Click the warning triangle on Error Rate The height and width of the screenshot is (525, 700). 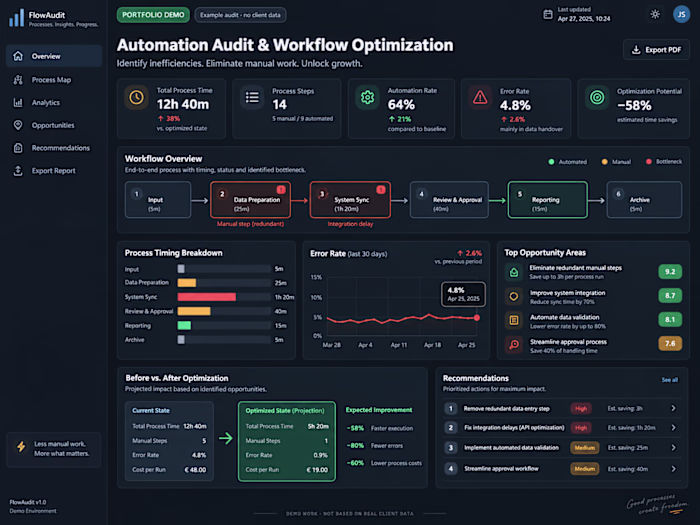[480, 97]
